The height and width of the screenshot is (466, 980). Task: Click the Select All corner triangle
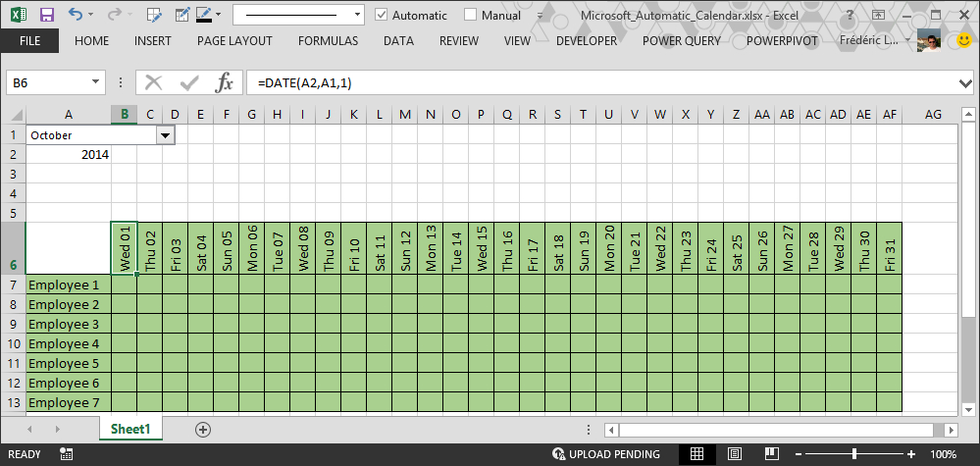17,115
